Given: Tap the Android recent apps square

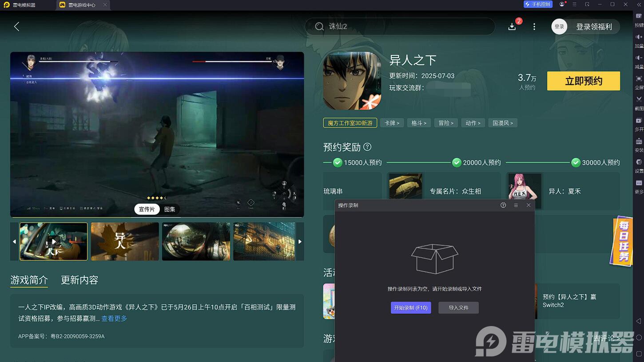Looking at the screenshot, I should (639, 354).
